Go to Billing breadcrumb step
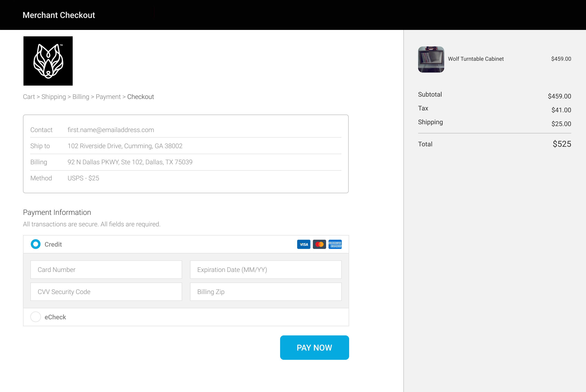 [81, 97]
